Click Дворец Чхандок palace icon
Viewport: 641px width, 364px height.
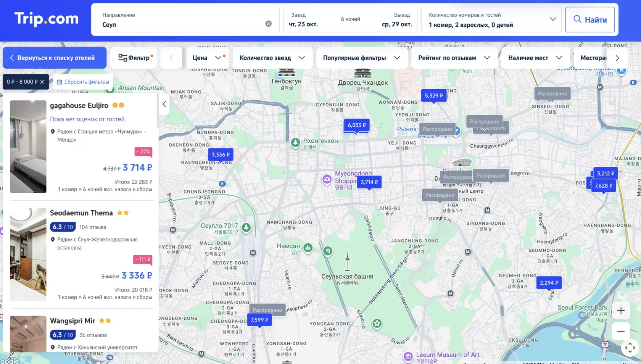362,73
